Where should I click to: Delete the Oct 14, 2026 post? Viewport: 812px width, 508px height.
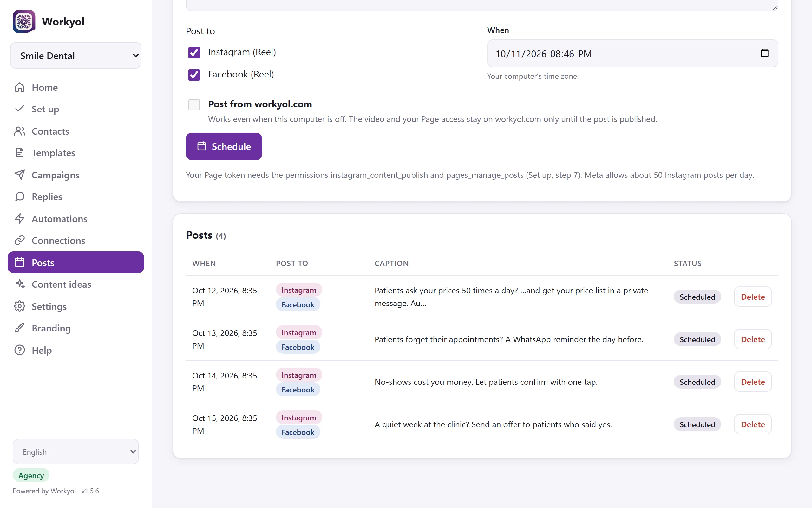753,382
